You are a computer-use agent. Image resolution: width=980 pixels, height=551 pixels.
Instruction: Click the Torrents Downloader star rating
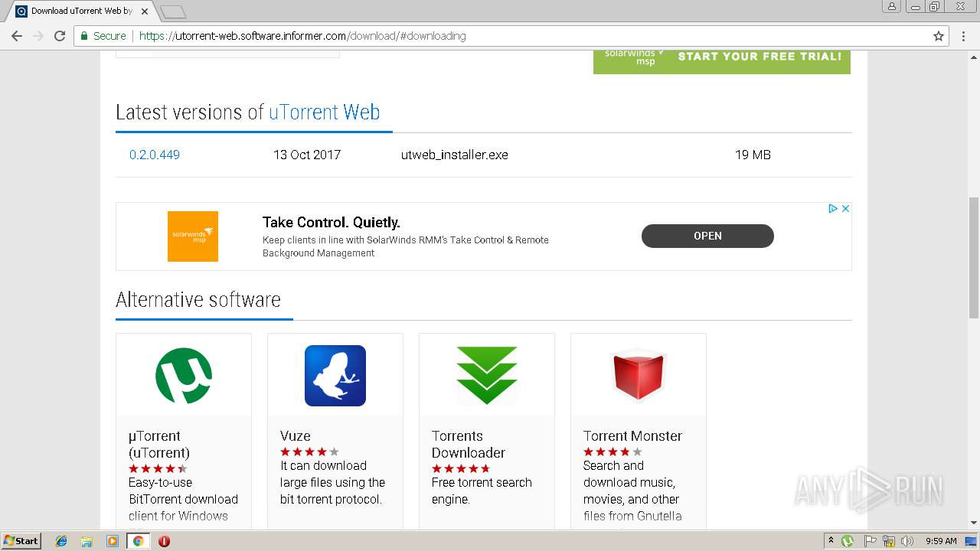point(461,469)
